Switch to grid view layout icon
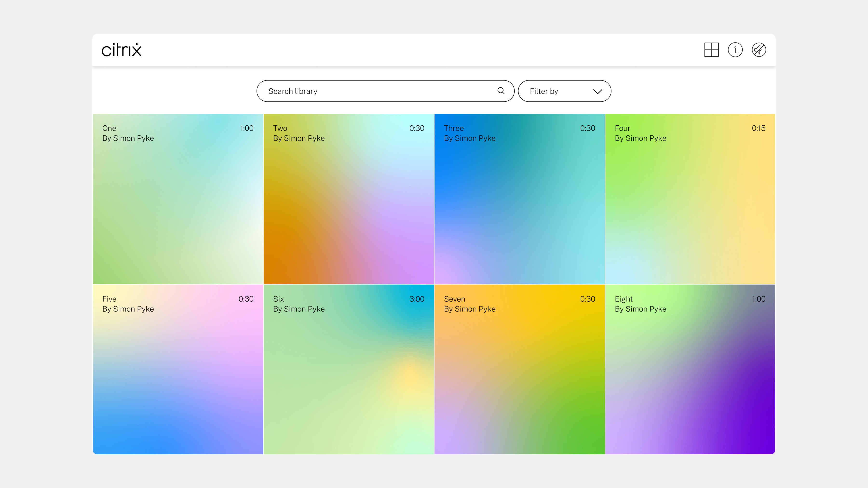 tap(711, 50)
